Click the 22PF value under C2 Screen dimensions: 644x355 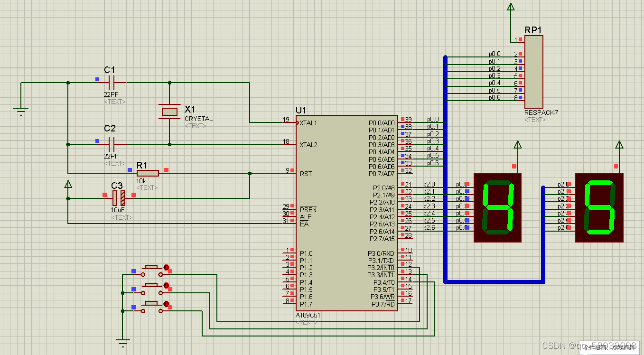[111, 156]
